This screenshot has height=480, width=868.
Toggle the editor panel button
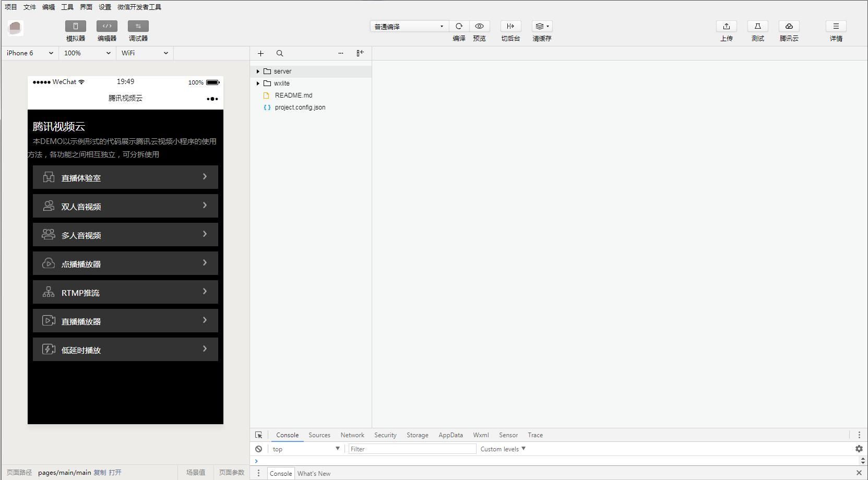tap(107, 26)
